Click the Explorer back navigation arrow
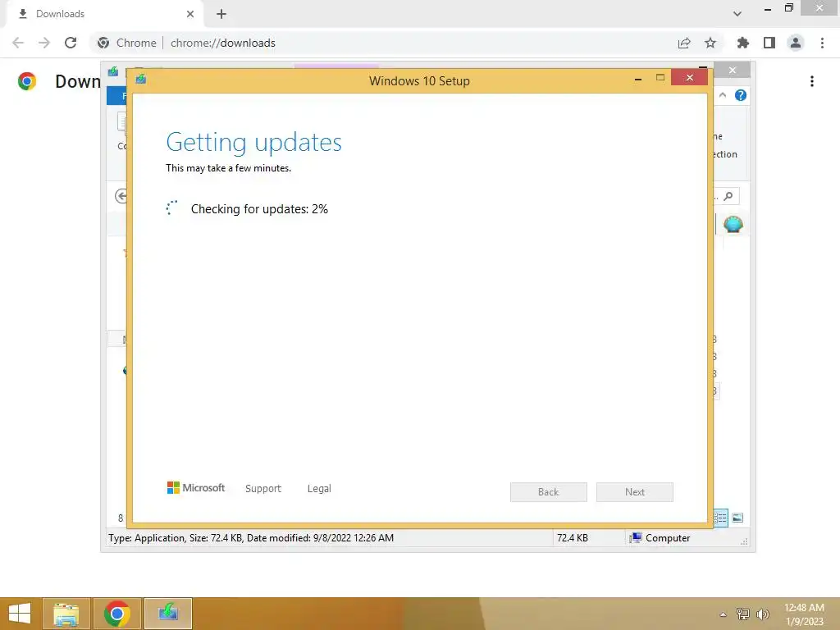 (121, 196)
